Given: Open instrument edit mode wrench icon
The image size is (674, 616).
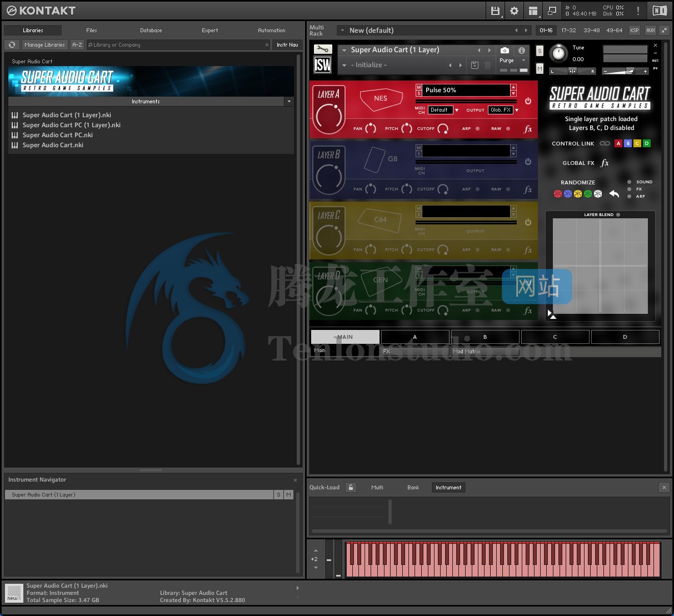Looking at the screenshot, I should (322, 49).
